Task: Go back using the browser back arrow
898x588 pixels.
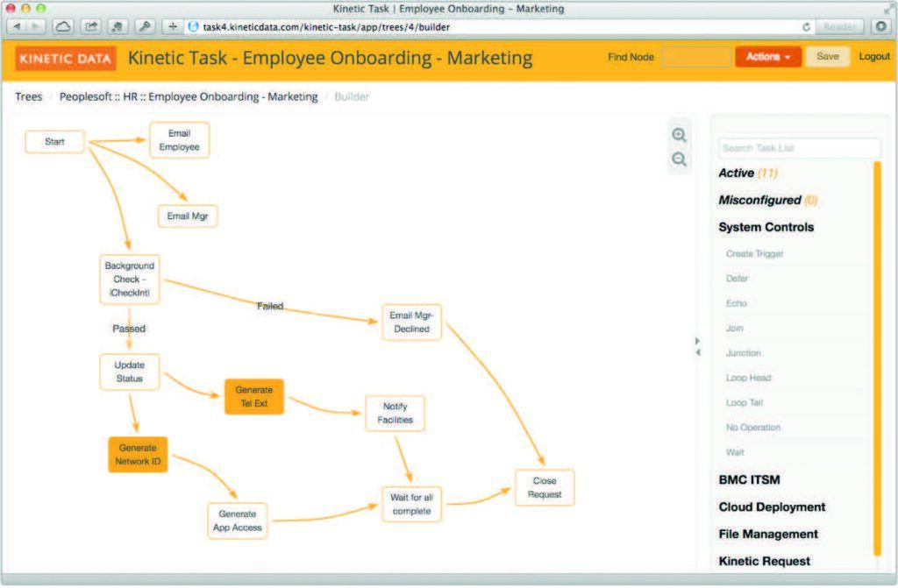Action: point(16,27)
